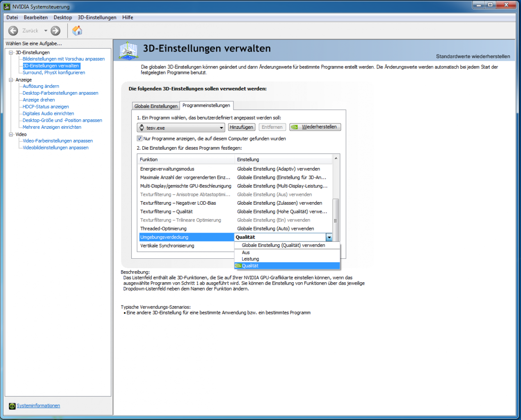
Task: Collapse the 3D-Einstellungen tree node
Action: (11, 52)
